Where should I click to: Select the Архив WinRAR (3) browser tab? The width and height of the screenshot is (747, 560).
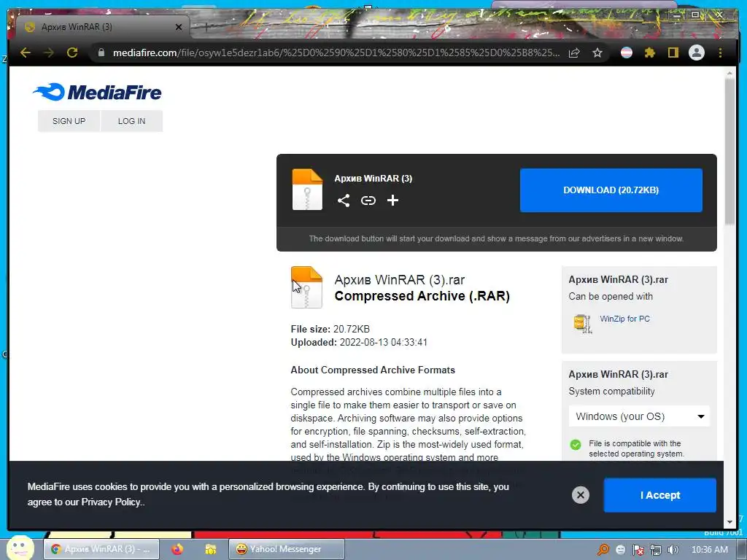click(x=102, y=27)
